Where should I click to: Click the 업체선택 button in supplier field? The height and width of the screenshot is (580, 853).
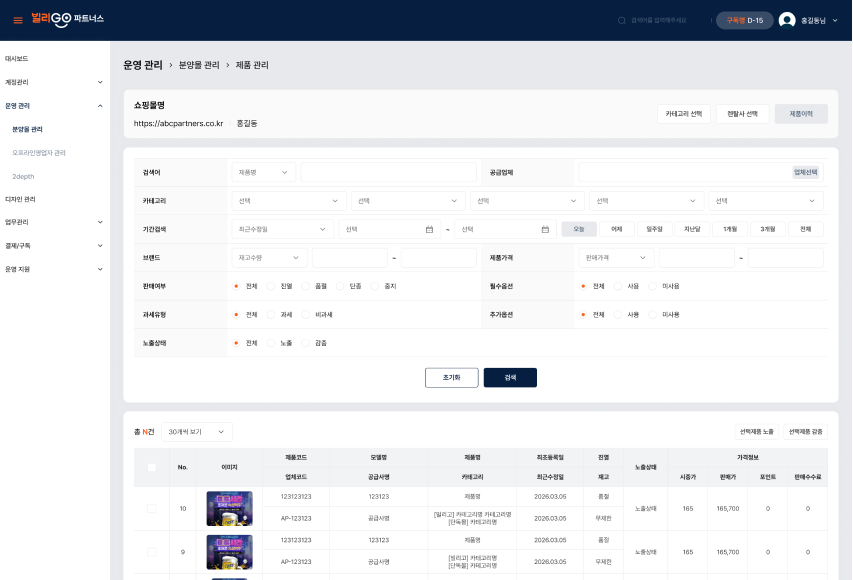click(x=806, y=172)
